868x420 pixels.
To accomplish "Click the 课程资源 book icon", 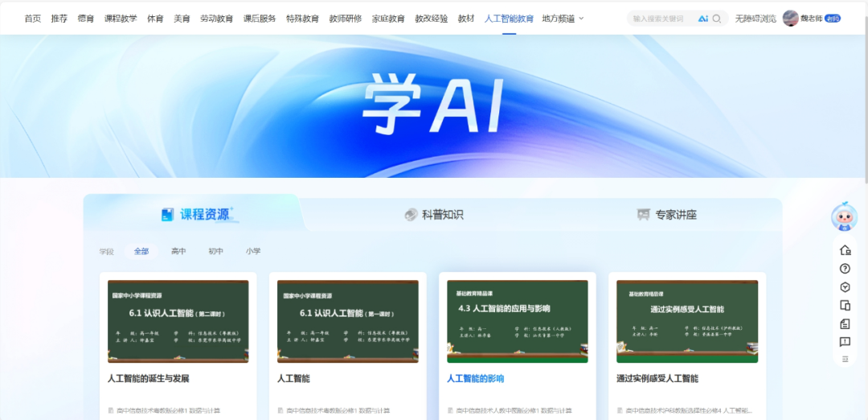I will (167, 215).
